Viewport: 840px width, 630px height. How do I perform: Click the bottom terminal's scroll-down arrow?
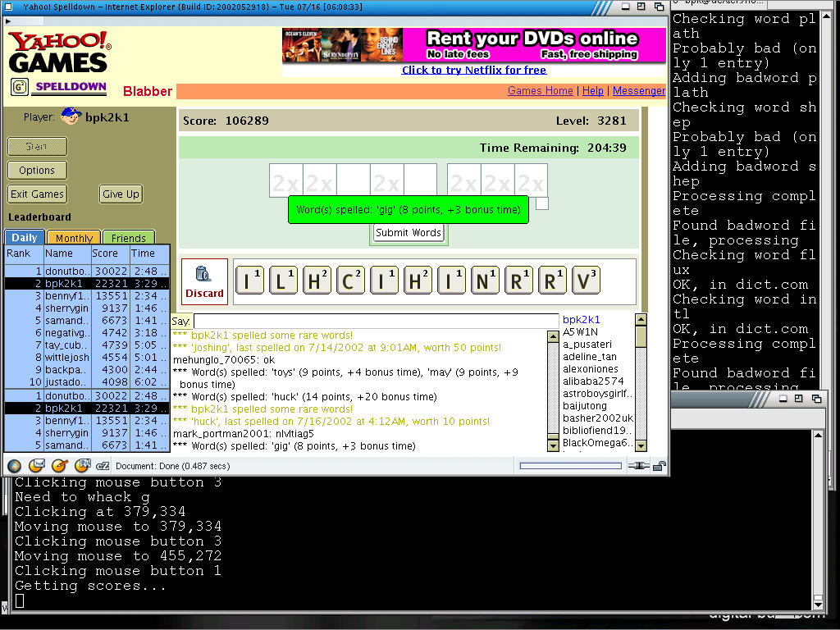[818, 603]
